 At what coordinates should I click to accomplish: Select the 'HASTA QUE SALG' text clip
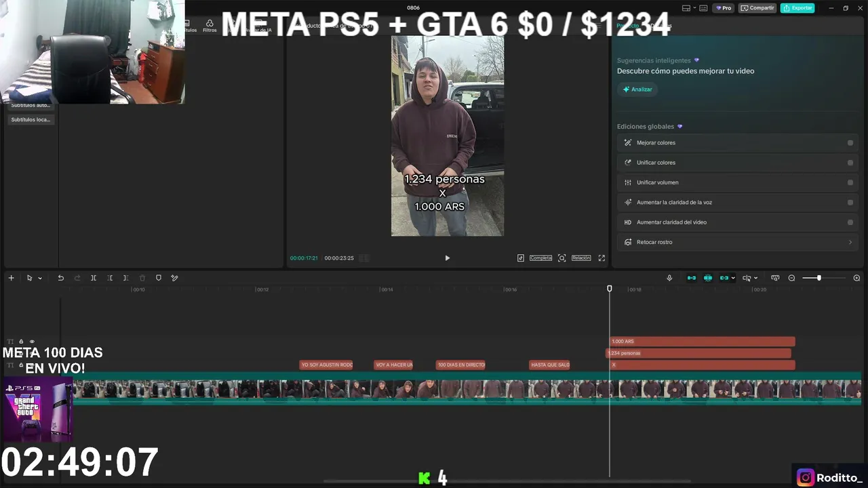point(549,365)
